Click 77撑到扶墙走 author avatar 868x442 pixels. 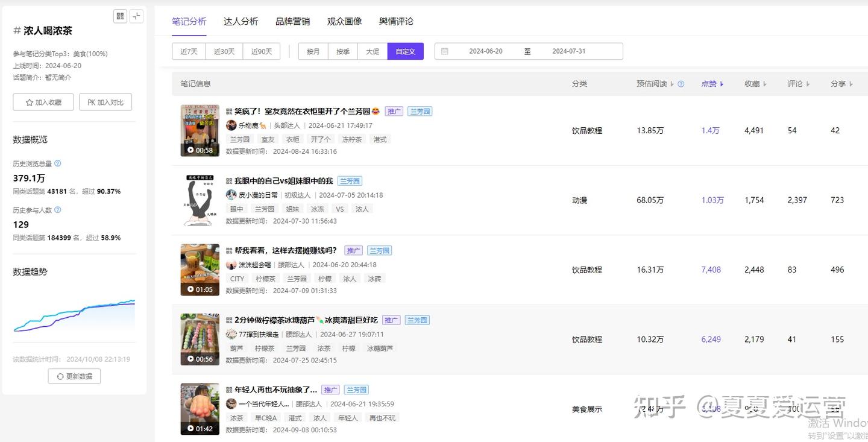point(231,334)
